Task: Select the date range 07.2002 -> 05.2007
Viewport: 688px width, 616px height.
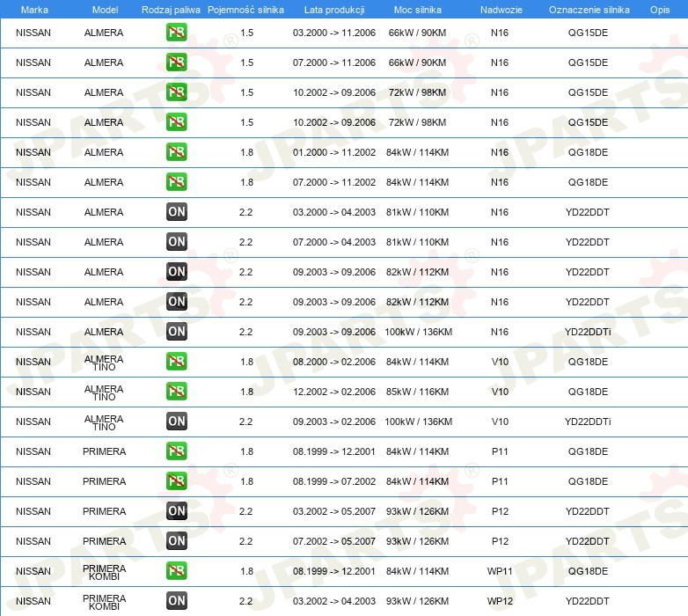Action: coord(334,541)
